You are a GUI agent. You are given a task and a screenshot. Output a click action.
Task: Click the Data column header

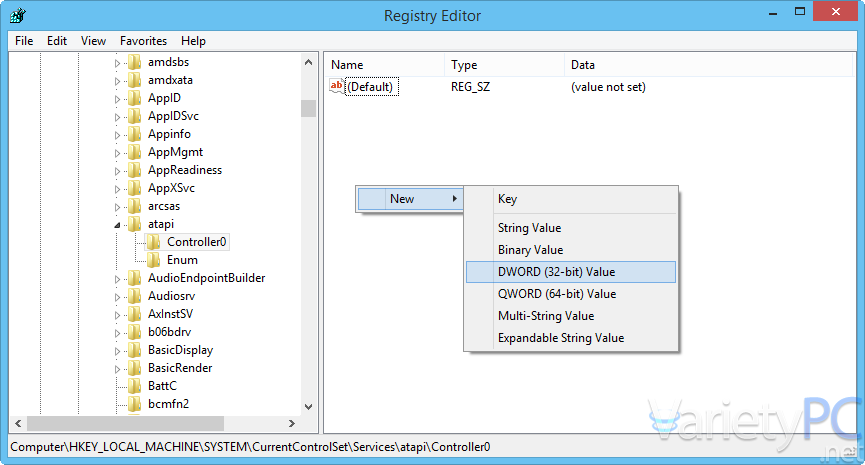tap(583, 65)
